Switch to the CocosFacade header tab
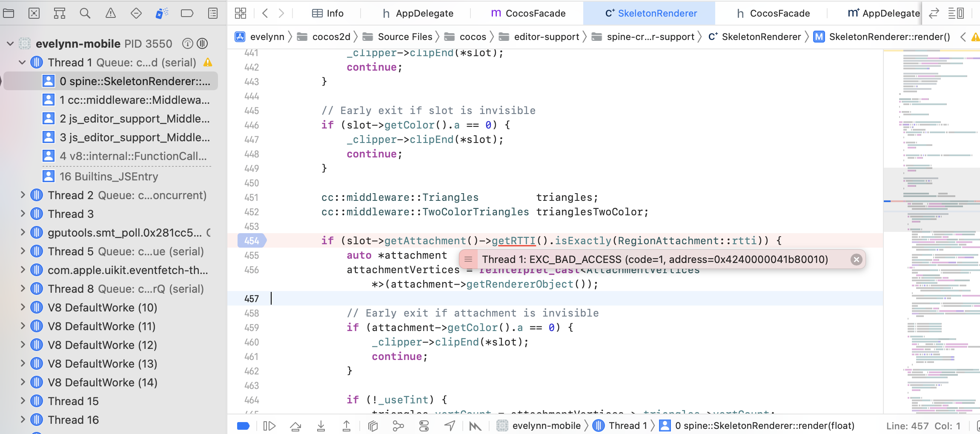 click(773, 13)
